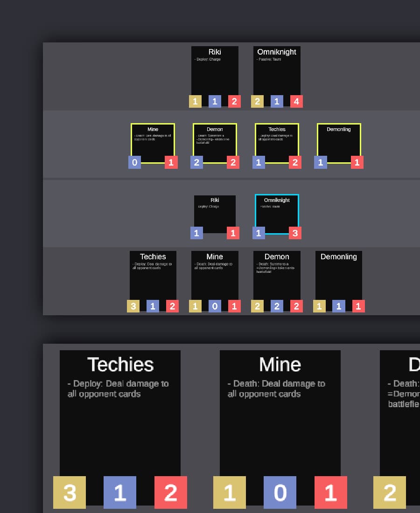Image resolution: width=420 pixels, height=513 pixels.
Task: Click gold cost badge 2 on Omniknight with health 4
Action: (257, 101)
